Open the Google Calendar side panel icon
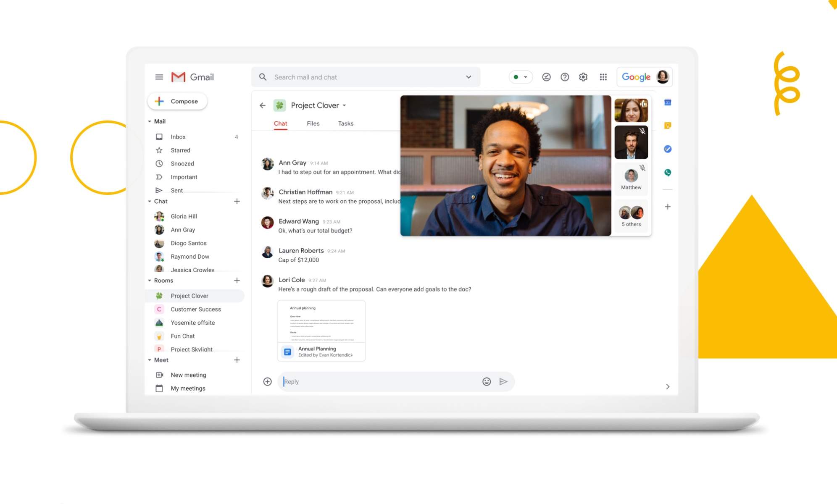Viewport: 837px width, 504px height. tap(667, 102)
